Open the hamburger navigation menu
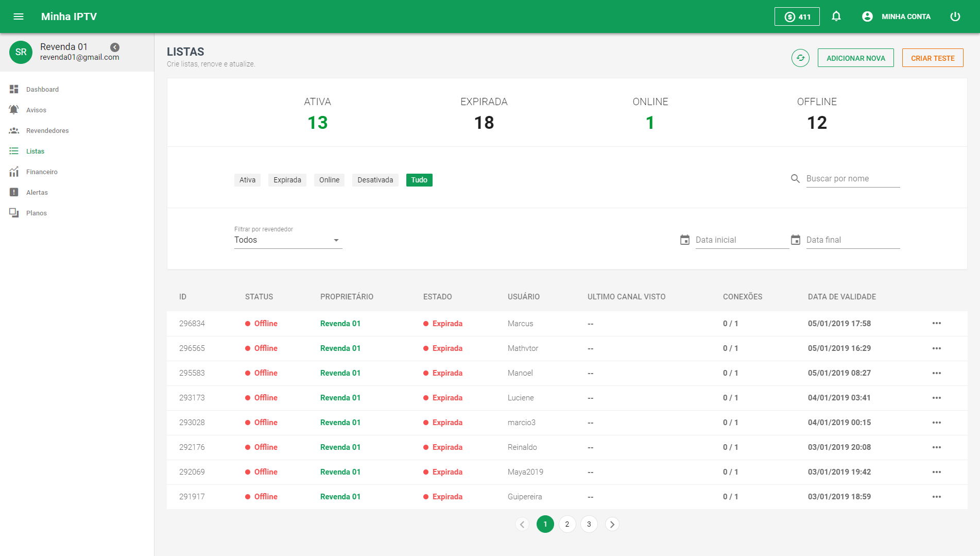This screenshot has height=556, width=980. point(19,16)
